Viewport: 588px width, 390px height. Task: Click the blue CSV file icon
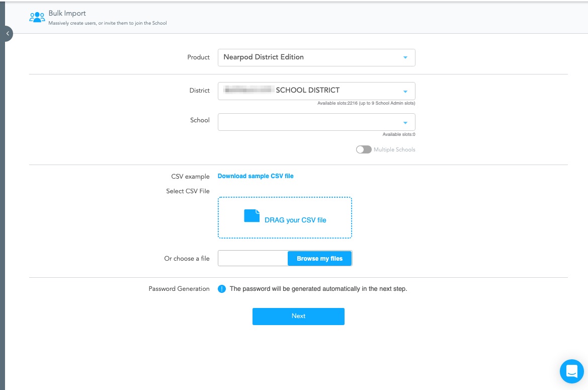(251, 216)
